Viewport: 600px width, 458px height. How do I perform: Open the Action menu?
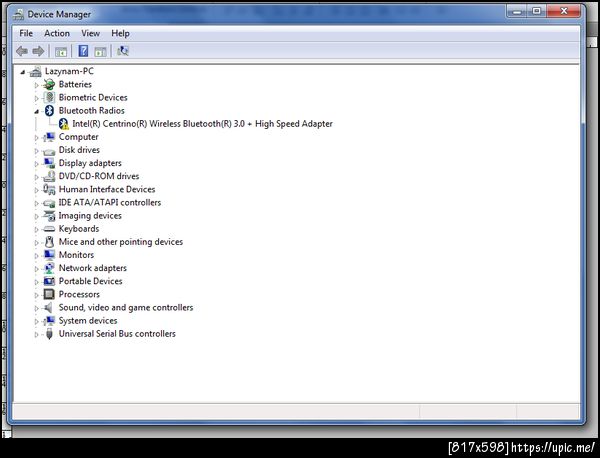[x=57, y=33]
